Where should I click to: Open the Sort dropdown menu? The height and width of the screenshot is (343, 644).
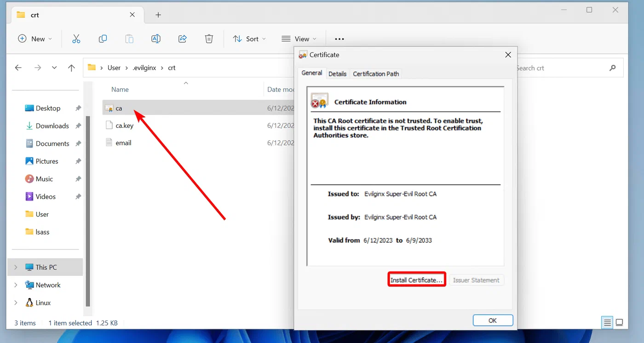(x=249, y=39)
